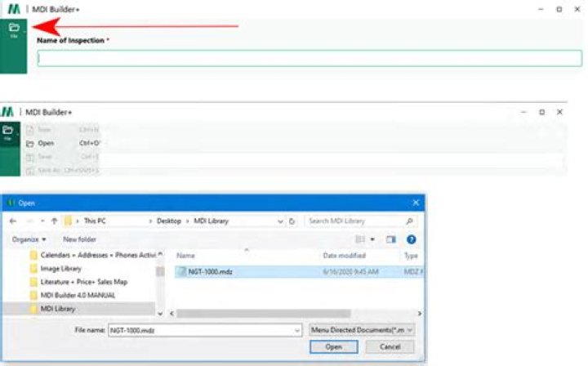Select the Image Library folder

point(56,269)
